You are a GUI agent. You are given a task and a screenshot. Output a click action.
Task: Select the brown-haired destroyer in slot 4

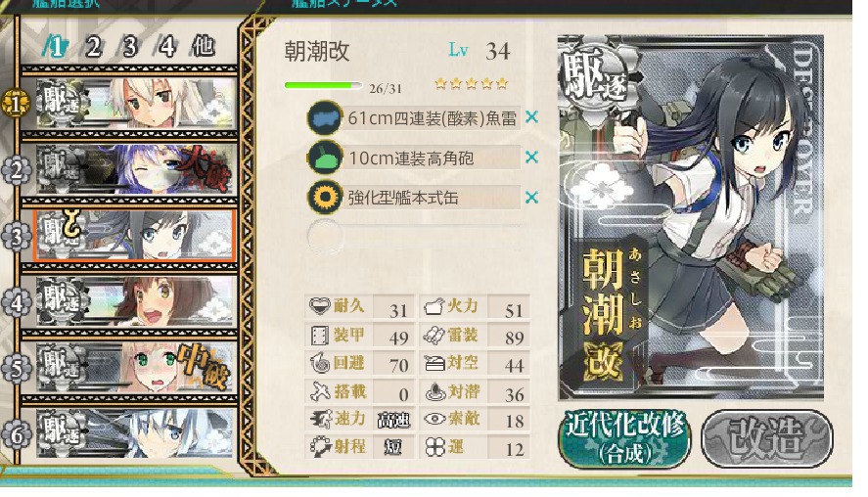click(x=136, y=301)
